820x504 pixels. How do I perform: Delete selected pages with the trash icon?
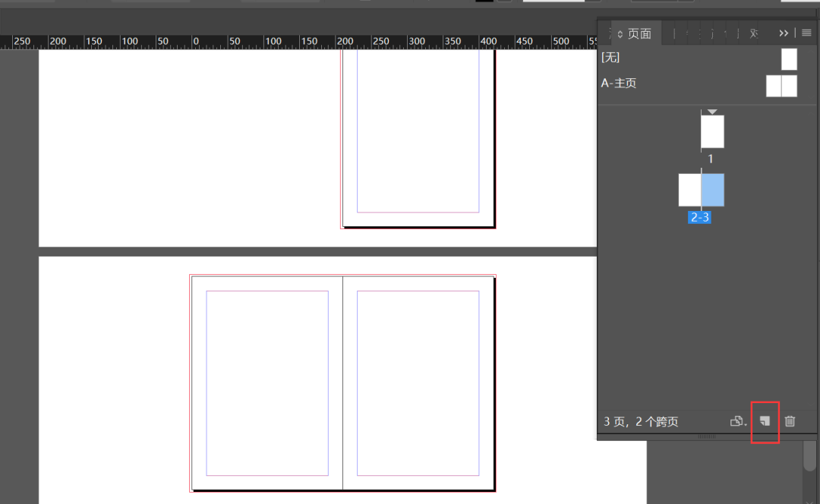click(790, 421)
